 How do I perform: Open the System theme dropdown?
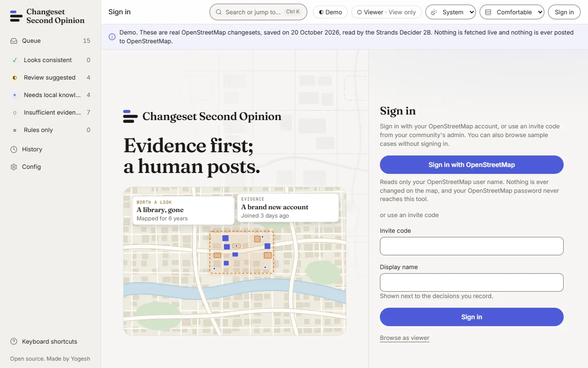[451, 12]
